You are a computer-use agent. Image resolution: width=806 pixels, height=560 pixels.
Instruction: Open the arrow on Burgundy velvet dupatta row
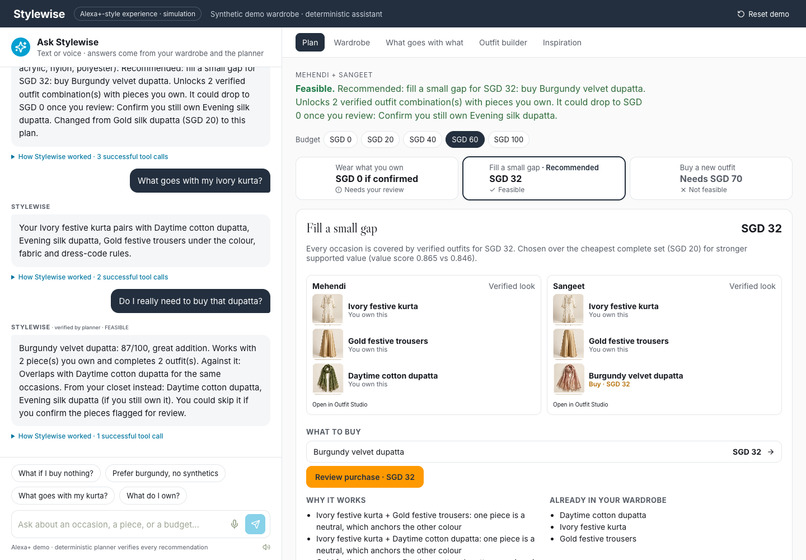pyautogui.click(x=771, y=452)
